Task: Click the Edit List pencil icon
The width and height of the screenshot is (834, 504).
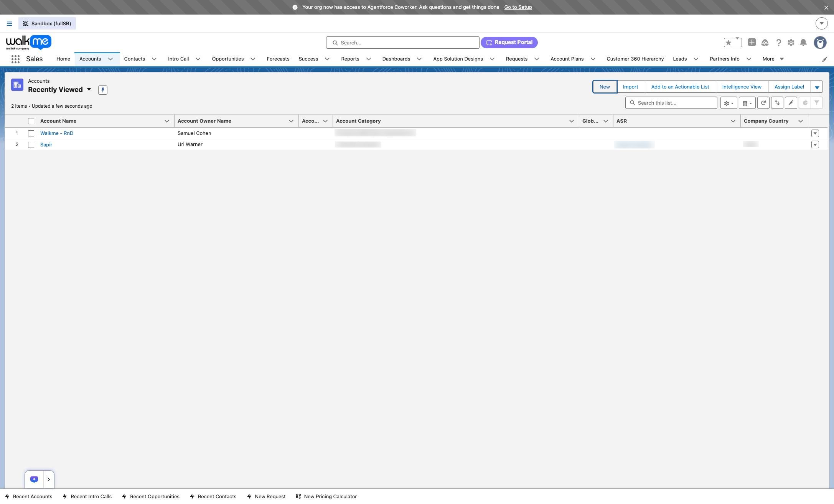Action: coord(791,103)
